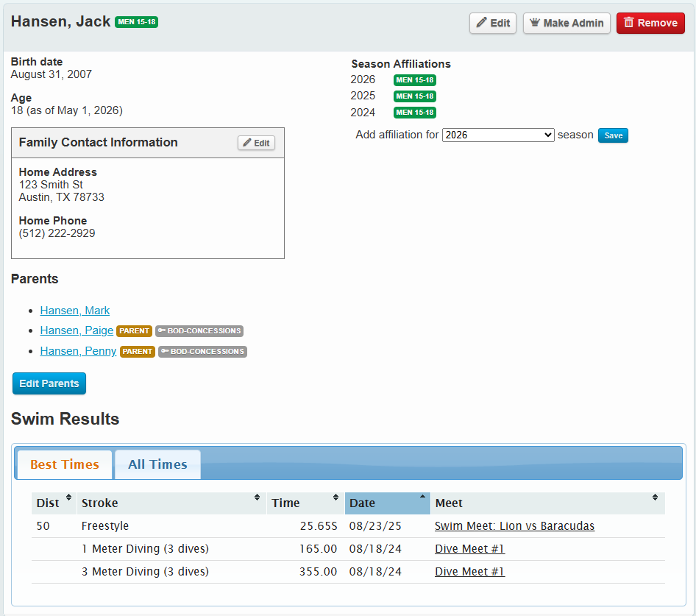The height and width of the screenshot is (616, 696).
Task: Select the MEN 15-18 badge for 2024 season
Action: (x=414, y=113)
